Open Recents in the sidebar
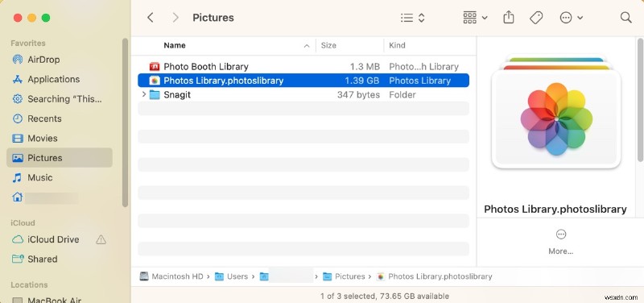This screenshot has height=303, width=644. tap(60, 118)
